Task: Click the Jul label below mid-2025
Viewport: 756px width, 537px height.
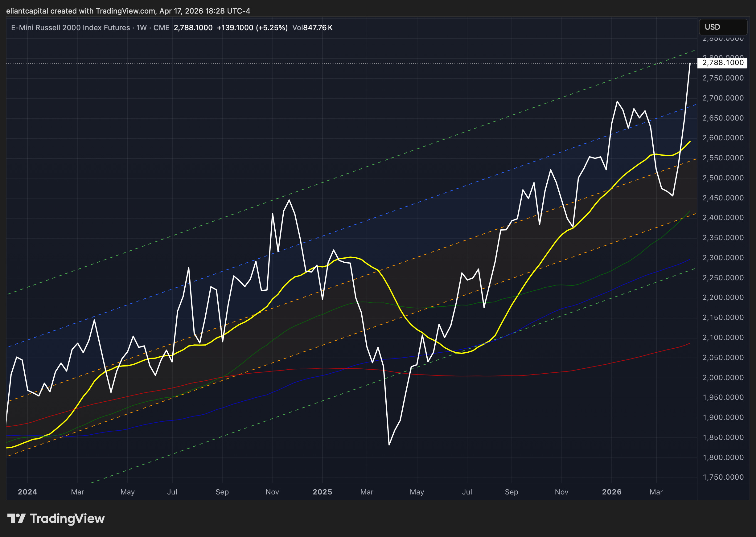Action: (x=467, y=492)
